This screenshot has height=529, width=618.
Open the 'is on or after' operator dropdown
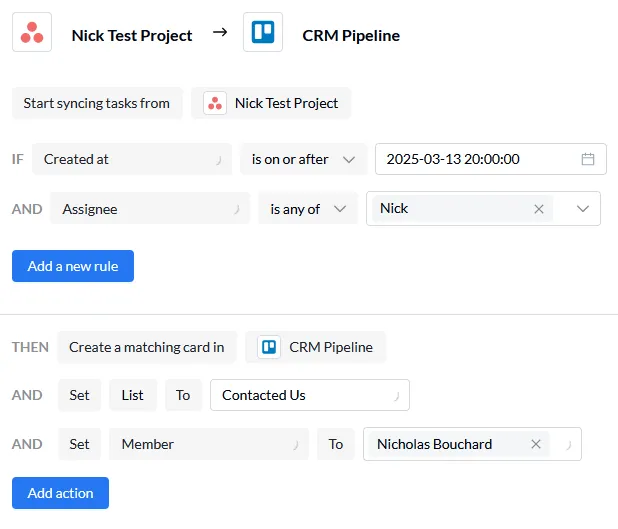point(303,159)
